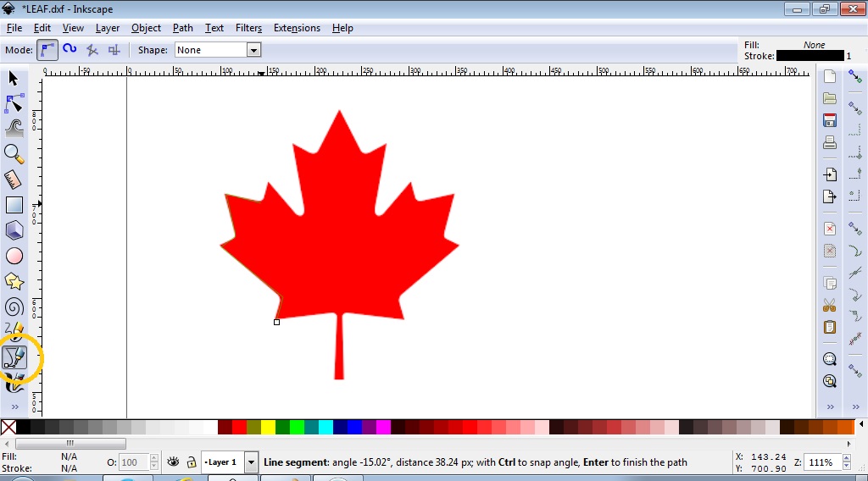
Task: Select the Tweak tool
Action: click(14, 128)
